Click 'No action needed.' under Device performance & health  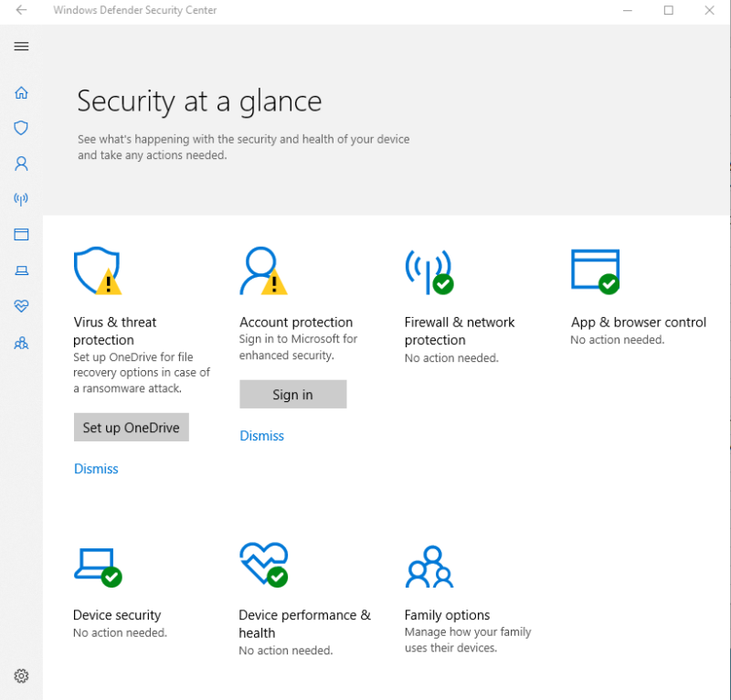[286, 651]
